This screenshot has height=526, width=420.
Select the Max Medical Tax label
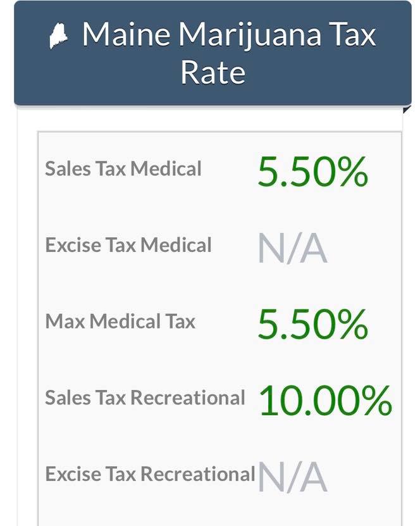click(x=120, y=321)
